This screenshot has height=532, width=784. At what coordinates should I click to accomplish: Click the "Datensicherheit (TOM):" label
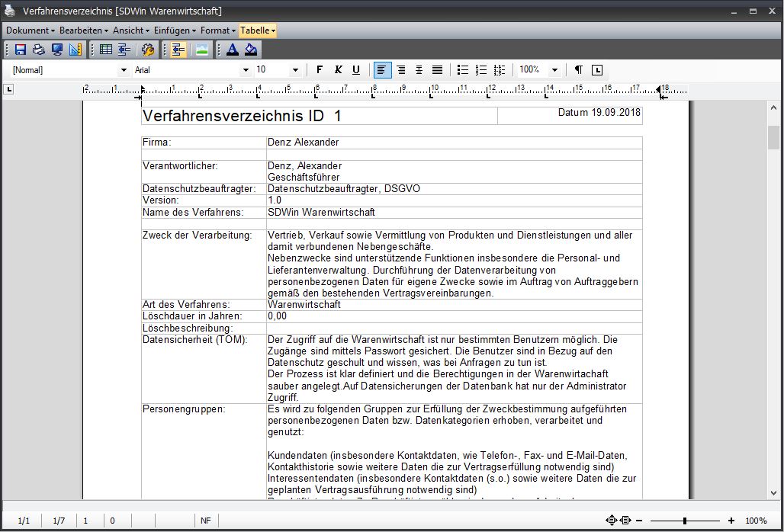click(x=195, y=340)
